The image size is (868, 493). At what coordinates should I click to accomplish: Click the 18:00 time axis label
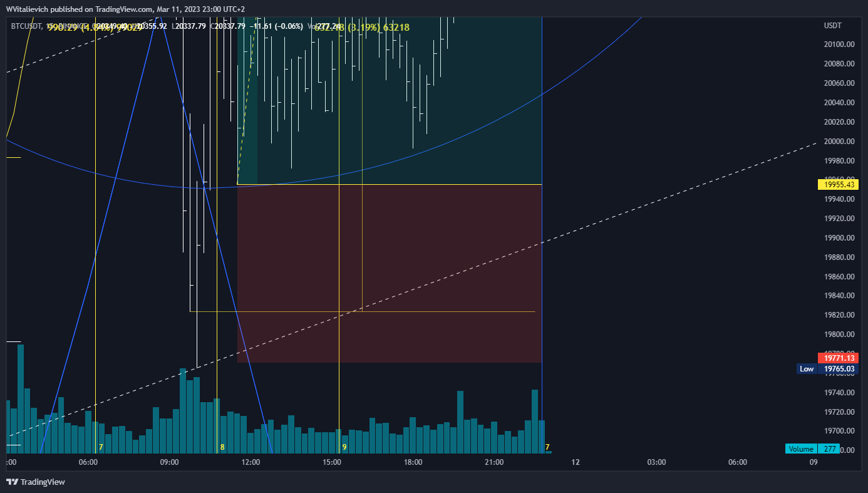413,462
